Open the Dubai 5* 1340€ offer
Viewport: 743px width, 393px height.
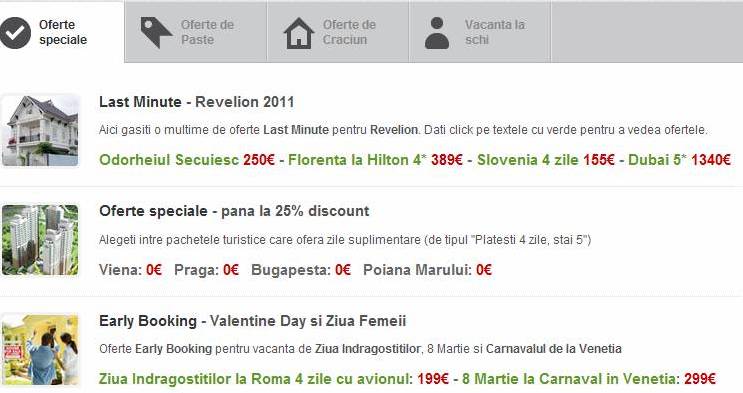[679, 160]
